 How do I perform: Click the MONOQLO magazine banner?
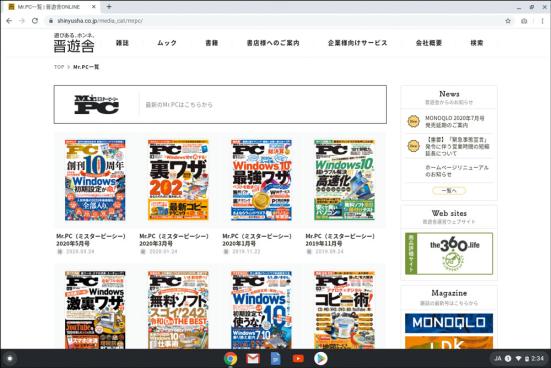(x=449, y=323)
